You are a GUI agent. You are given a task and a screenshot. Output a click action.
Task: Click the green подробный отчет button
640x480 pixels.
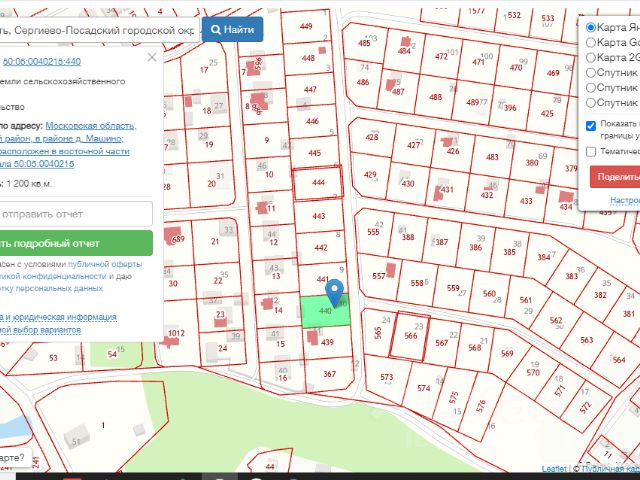pyautogui.click(x=75, y=243)
